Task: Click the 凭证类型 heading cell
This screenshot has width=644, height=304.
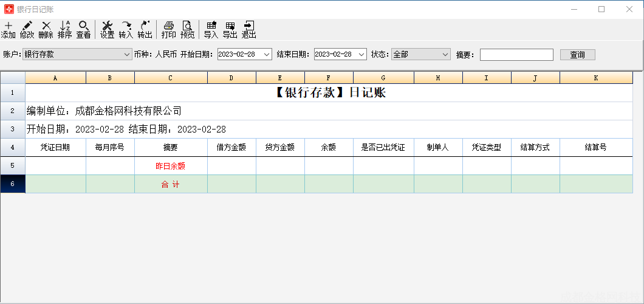Action: point(487,148)
